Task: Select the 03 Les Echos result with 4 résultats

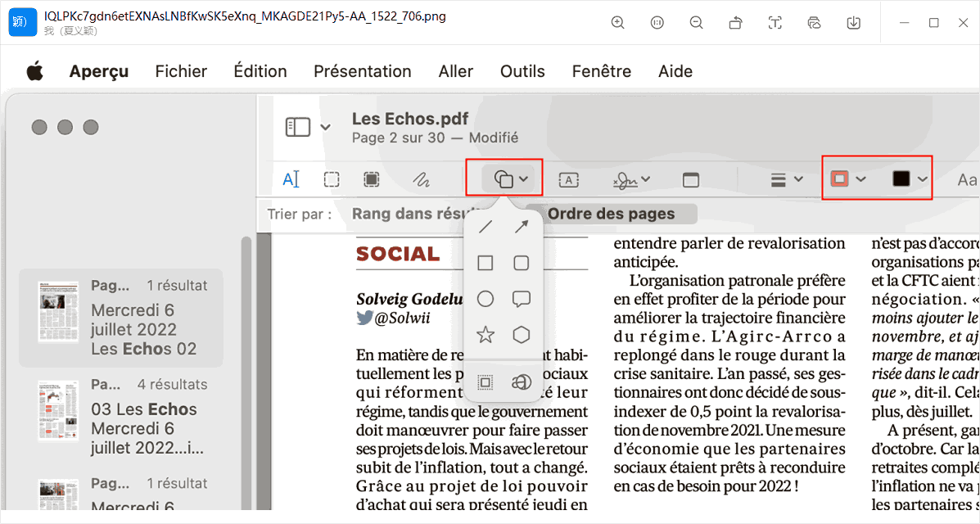Action: click(121, 418)
